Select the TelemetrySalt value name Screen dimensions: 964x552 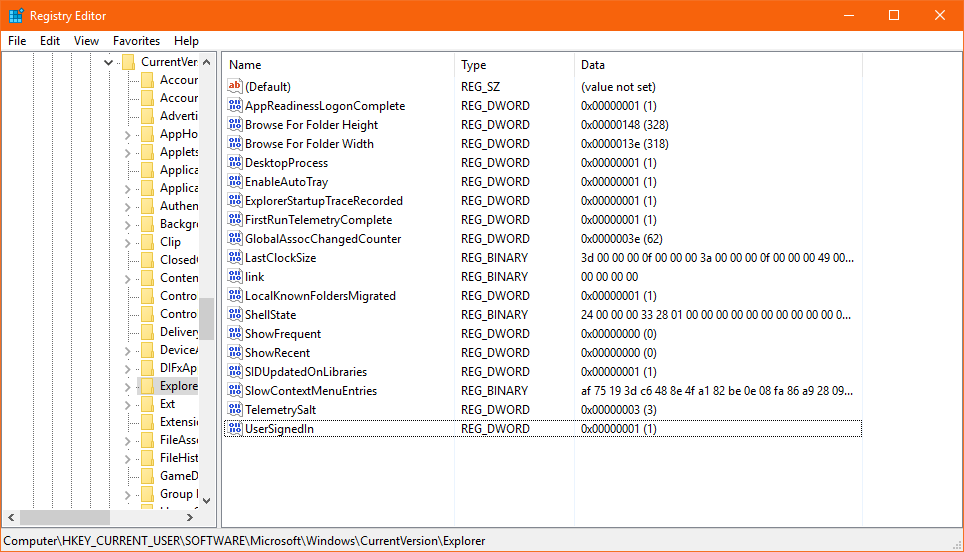click(280, 410)
